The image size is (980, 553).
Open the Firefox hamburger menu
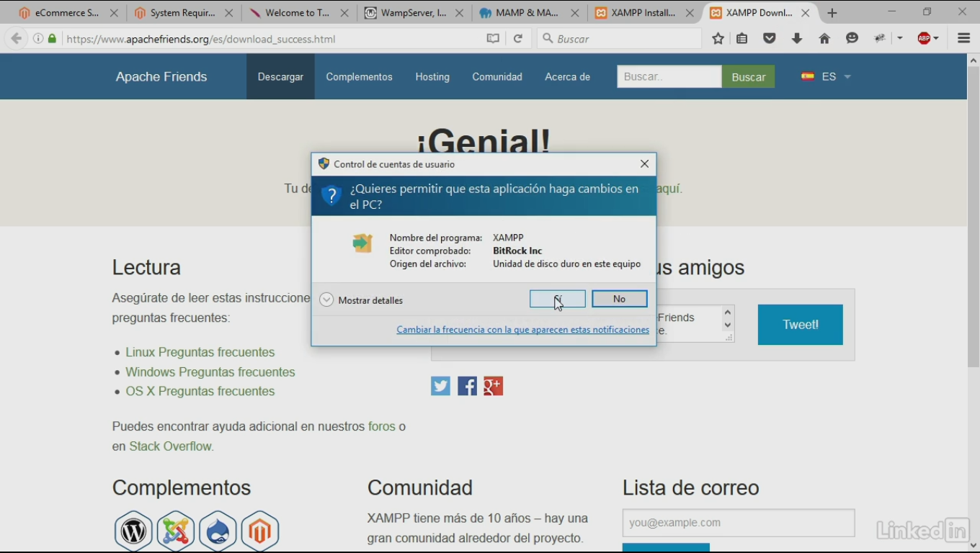click(963, 39)
